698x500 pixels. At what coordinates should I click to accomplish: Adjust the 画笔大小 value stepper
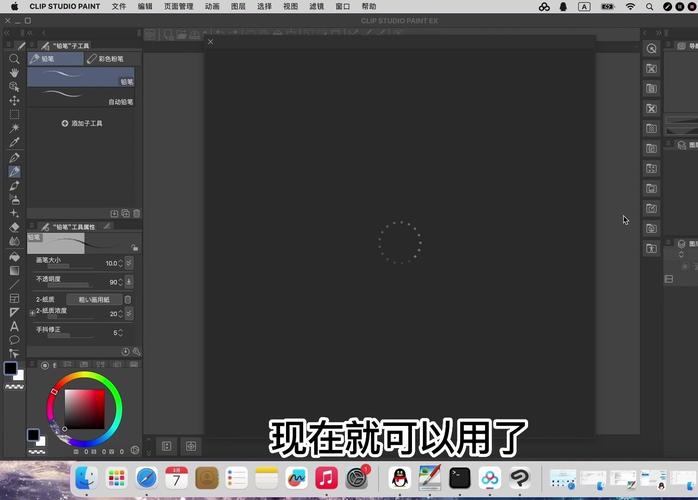[120, 263]
